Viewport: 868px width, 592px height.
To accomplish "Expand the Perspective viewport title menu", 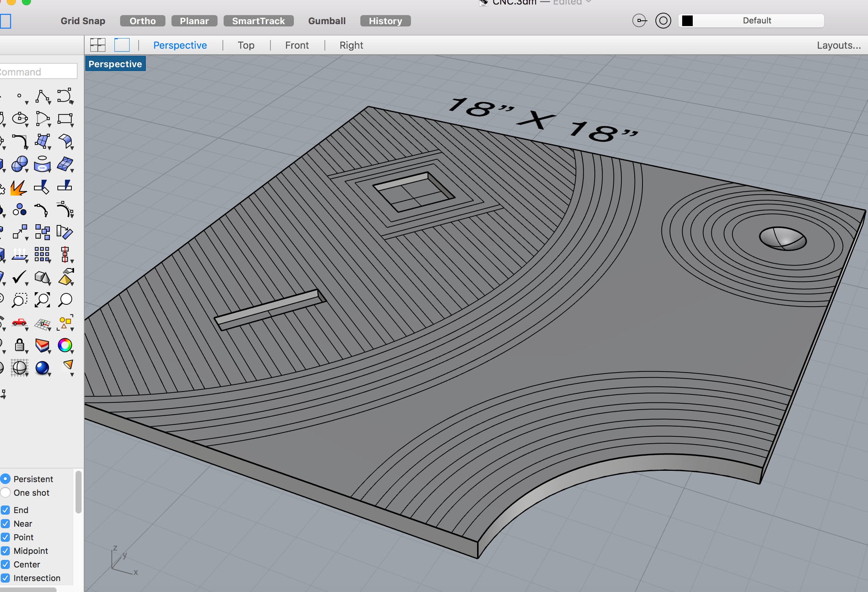I will click(115, 64).
